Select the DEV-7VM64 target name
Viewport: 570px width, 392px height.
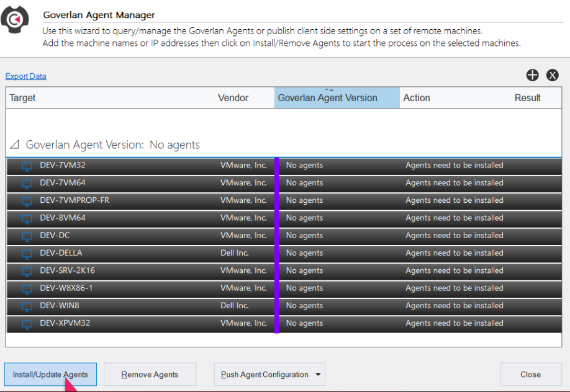click(63, 183)
